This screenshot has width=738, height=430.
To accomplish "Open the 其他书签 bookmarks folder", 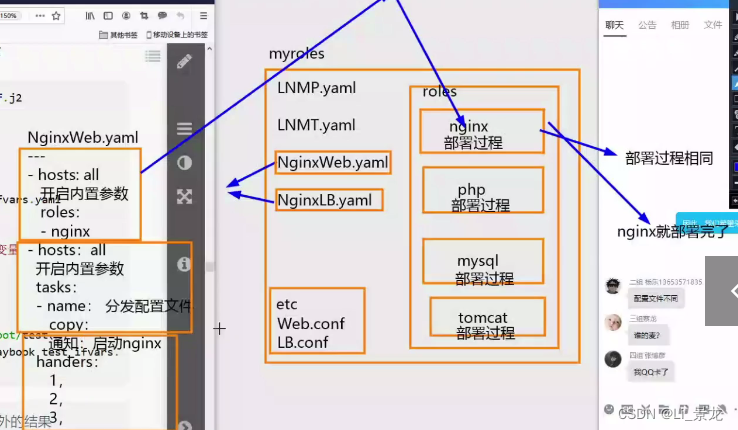I will click(x=118, y=35).
